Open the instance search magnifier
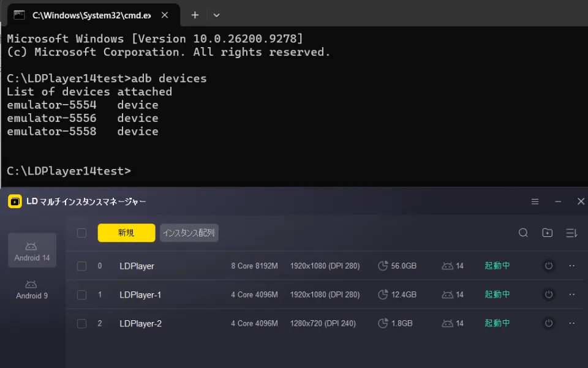The height and width of the screenshot is (368, 588). click(523, 233)
